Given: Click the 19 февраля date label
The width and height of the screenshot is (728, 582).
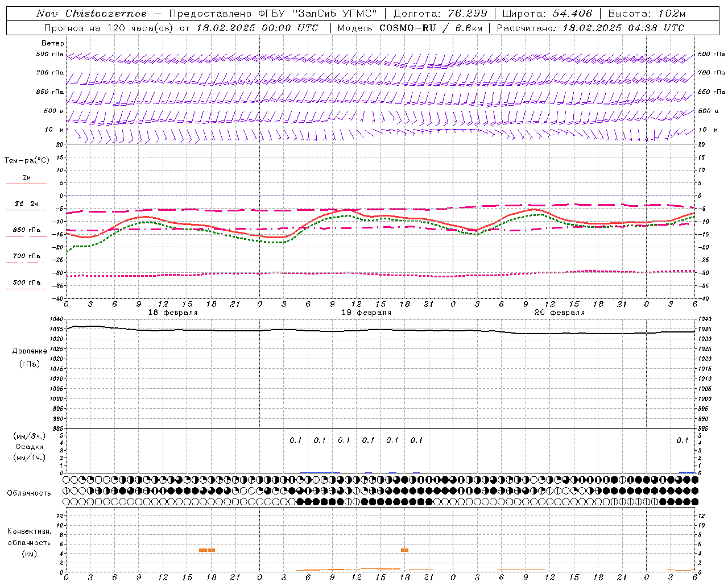Looking at the screenshot, I should pos(366,313).
